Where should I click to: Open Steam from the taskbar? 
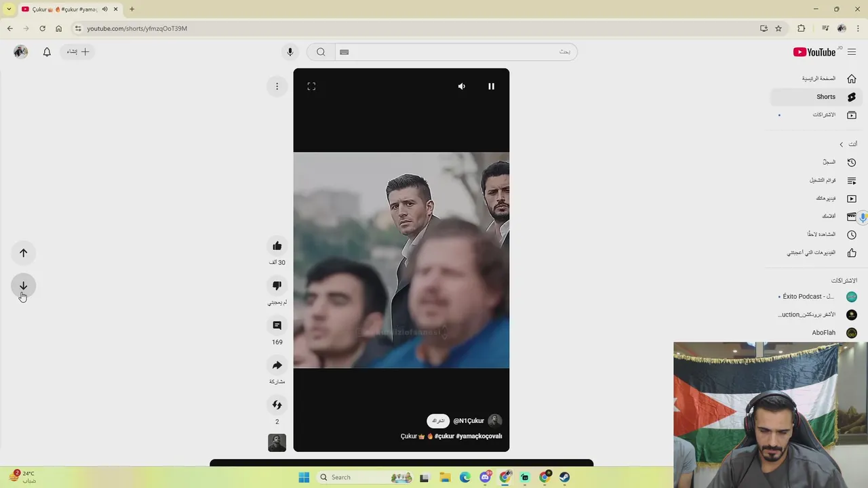point(564,477)
